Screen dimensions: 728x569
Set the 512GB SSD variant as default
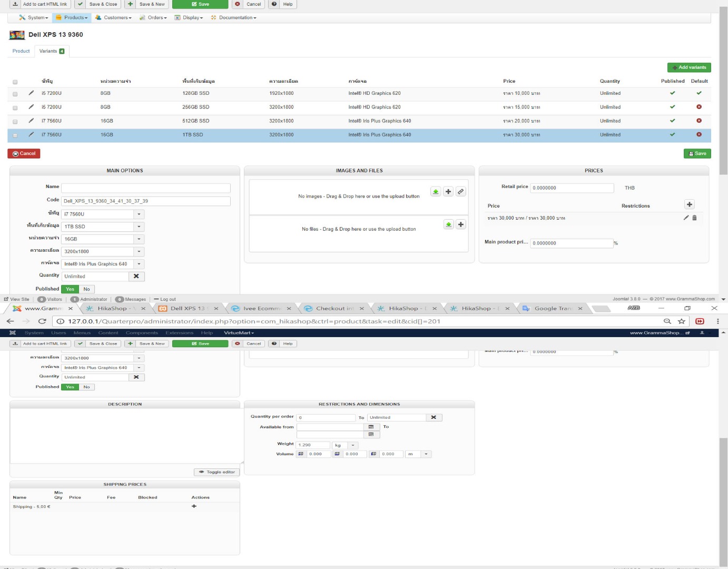(699, 121)
